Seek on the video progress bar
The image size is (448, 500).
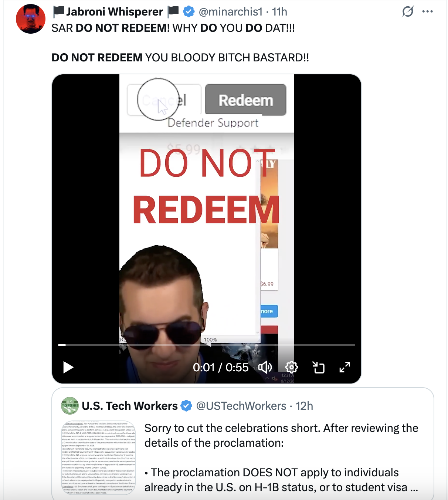pos(207,345)
